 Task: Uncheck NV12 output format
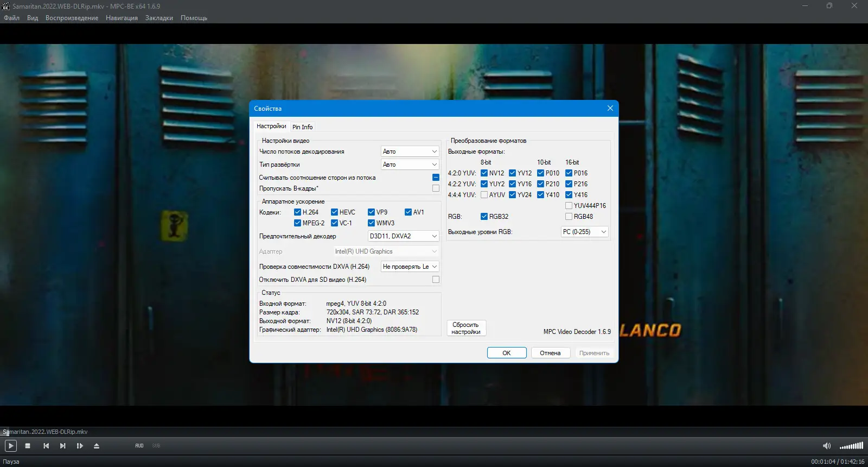click(484, 173)
